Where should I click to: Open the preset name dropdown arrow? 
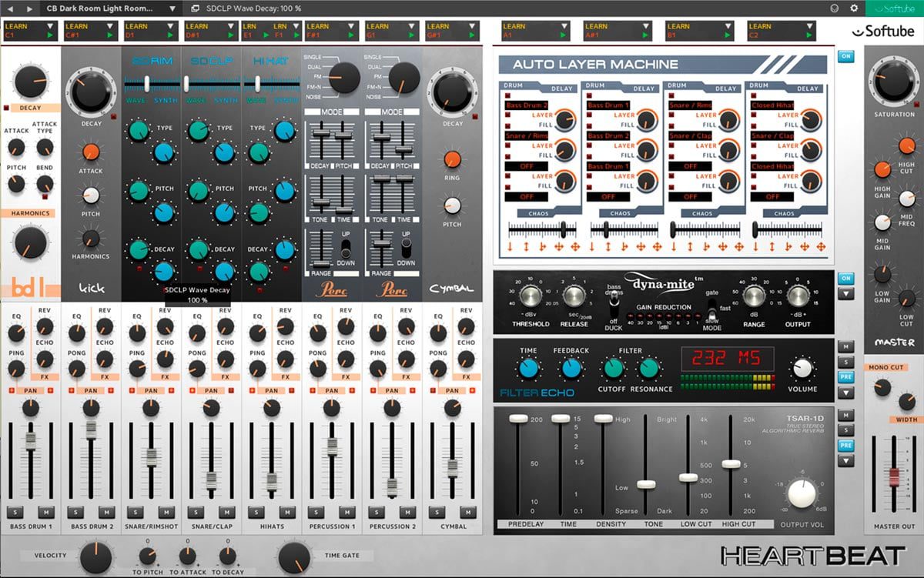[171, 8]
